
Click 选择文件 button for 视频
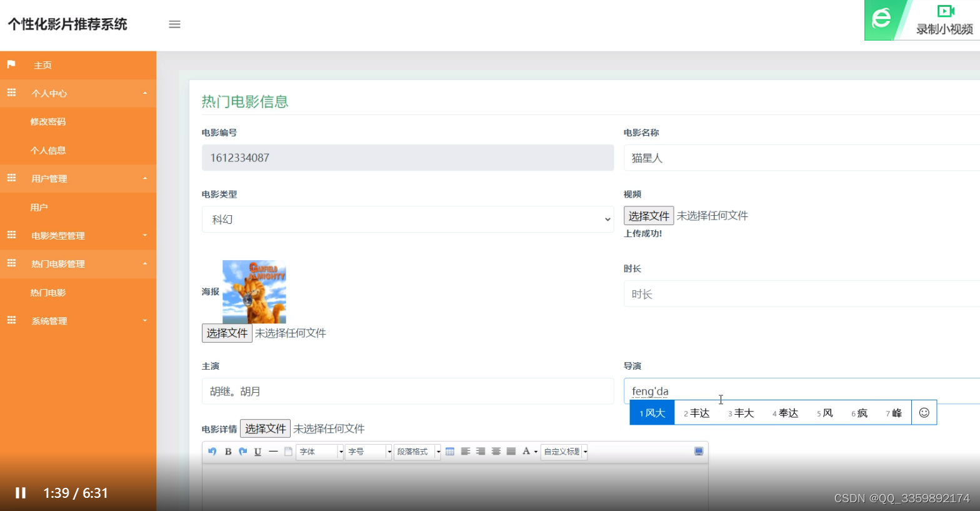click(x=649, y=216)
